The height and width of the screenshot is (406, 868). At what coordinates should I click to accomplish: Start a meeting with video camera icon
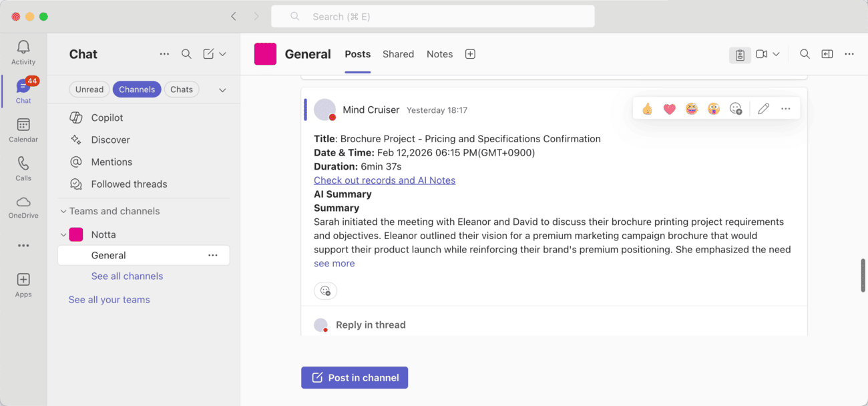click(761, 54)
